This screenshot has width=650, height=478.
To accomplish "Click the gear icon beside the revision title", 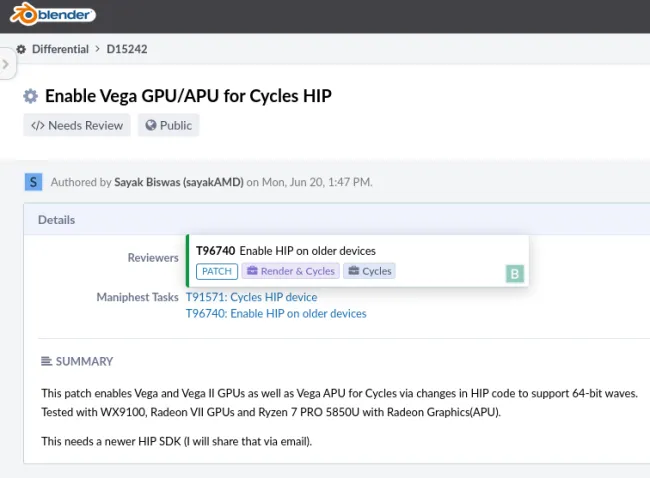I will pos(31,96).
